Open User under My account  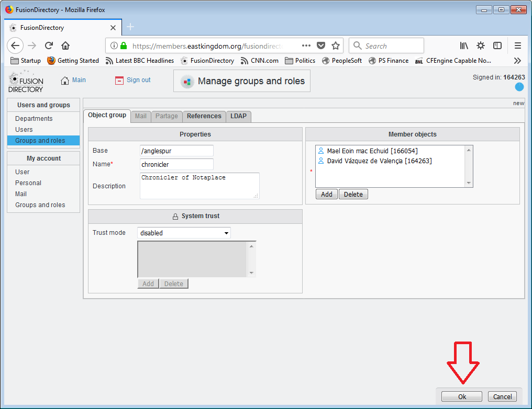[22, 172]
